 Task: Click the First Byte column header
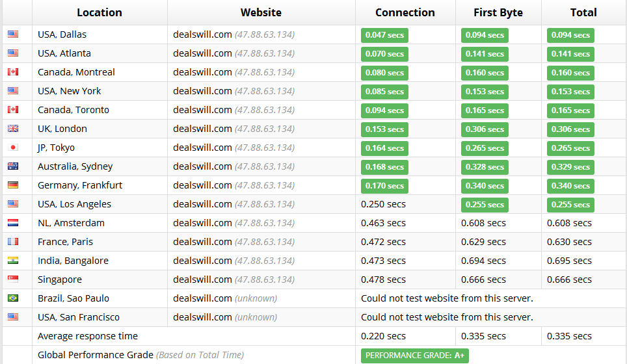tap(498, 12)
